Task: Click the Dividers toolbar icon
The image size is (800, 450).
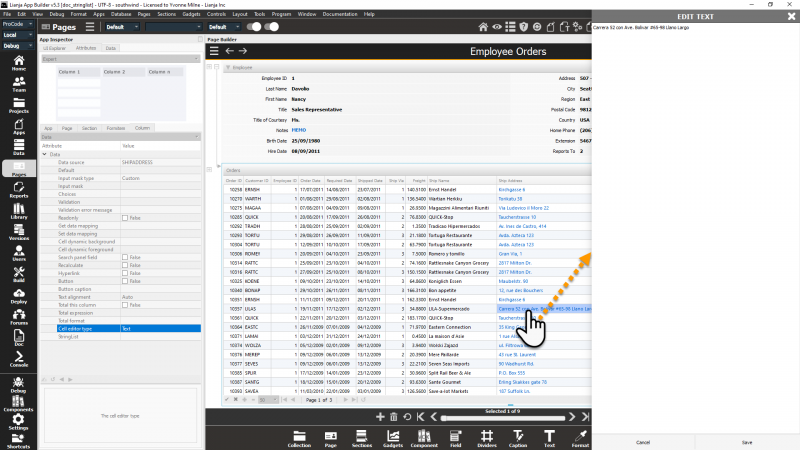Action: pos(487,439)
